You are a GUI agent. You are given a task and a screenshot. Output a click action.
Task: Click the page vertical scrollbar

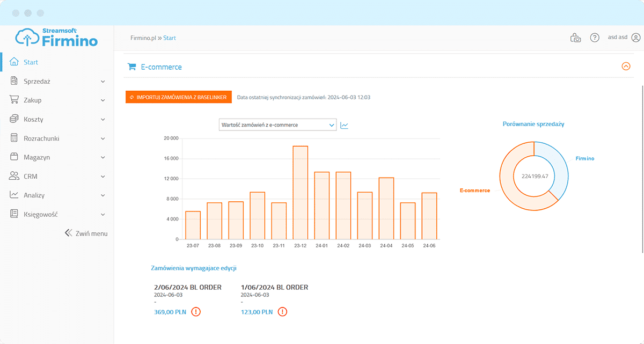click(x=642, y=169)
